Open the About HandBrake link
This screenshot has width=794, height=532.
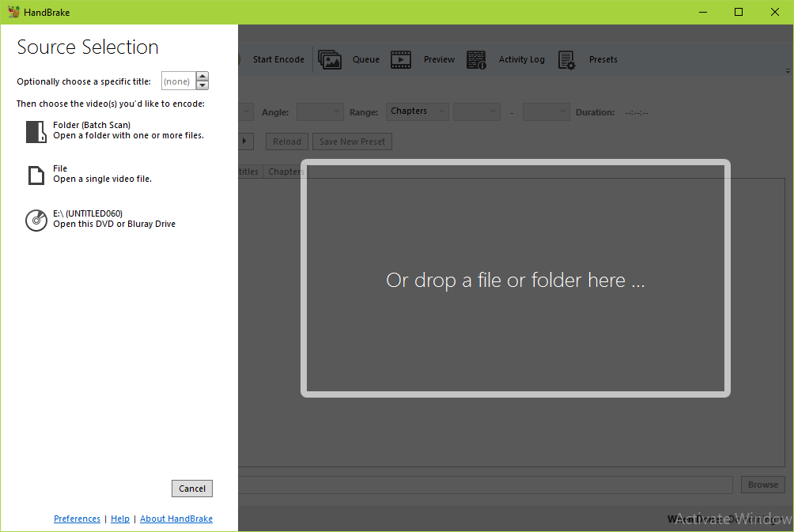tap(176, 519)
